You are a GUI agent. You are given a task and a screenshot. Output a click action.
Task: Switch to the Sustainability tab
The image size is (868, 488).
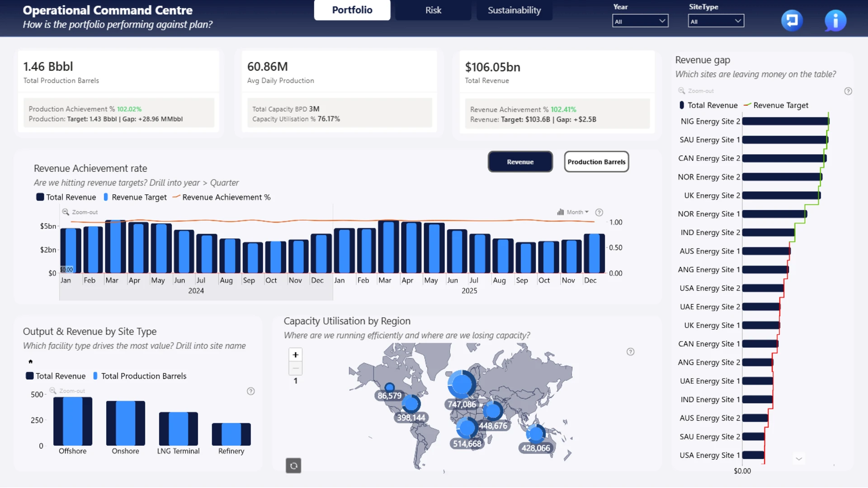tap(514, 10)
